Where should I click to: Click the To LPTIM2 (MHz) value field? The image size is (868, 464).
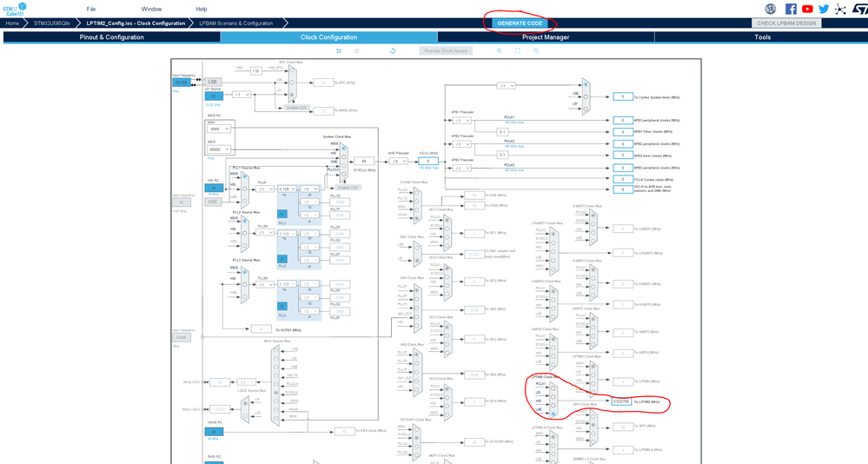click(621, 401)
